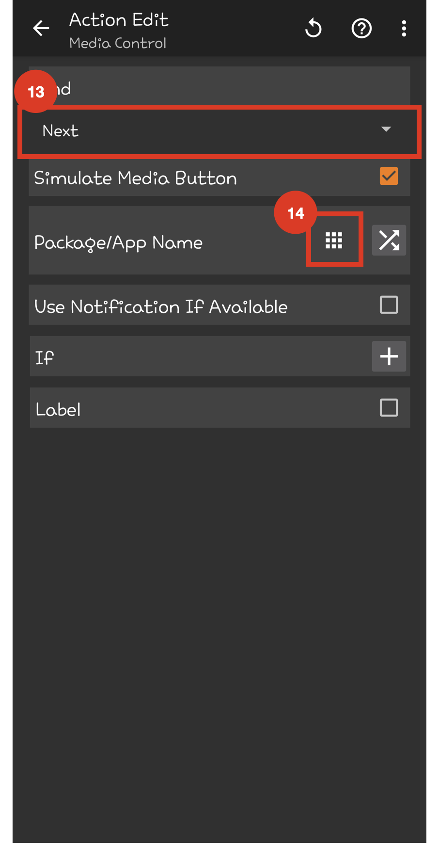Tap the Simulate Media Button label
Screen dimensions: 439x868
coord(136,178)
